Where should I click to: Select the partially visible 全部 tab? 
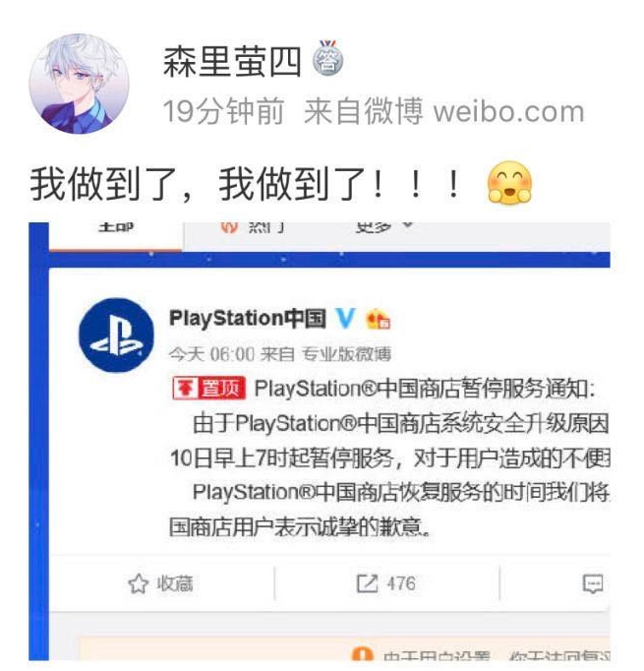(x=116, y=227)
